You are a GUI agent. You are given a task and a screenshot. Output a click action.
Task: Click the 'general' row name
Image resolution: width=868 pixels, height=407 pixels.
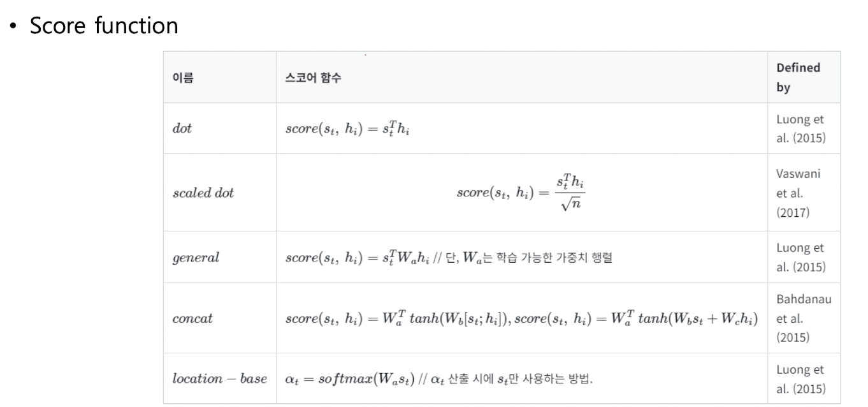coord(196,258)
